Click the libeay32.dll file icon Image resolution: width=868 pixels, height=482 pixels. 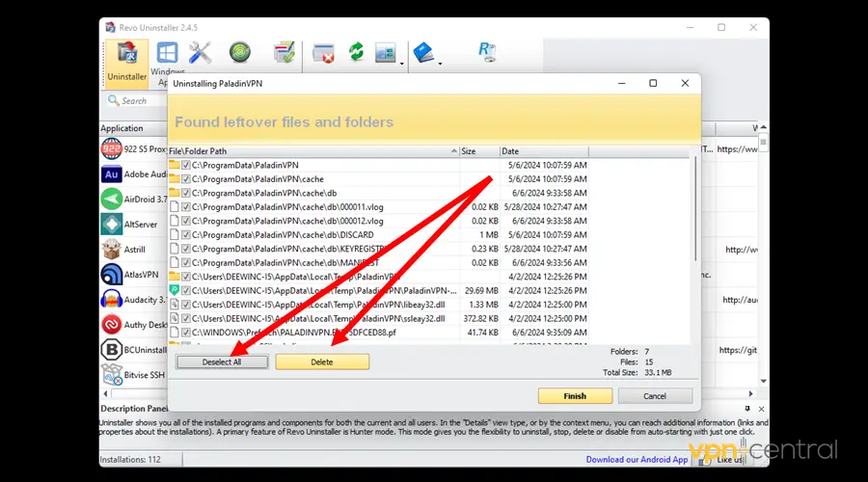[x=175, y=305]
